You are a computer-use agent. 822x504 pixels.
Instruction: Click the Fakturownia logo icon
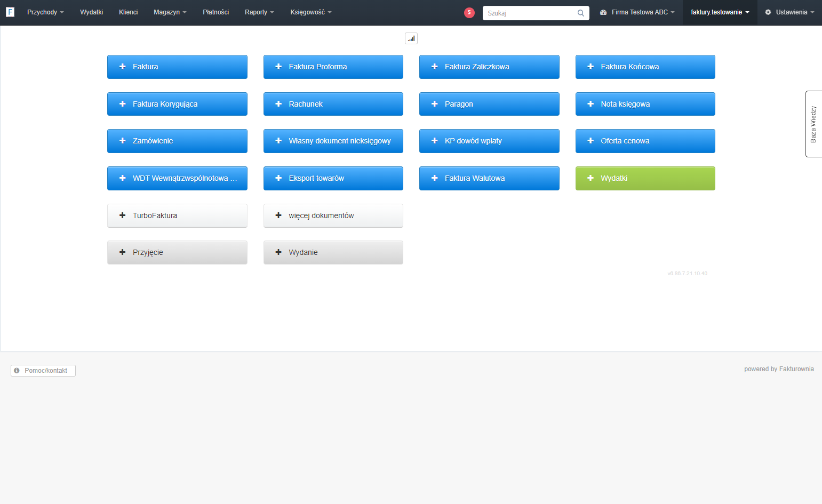pyautogui.click(x=10, y=12)
